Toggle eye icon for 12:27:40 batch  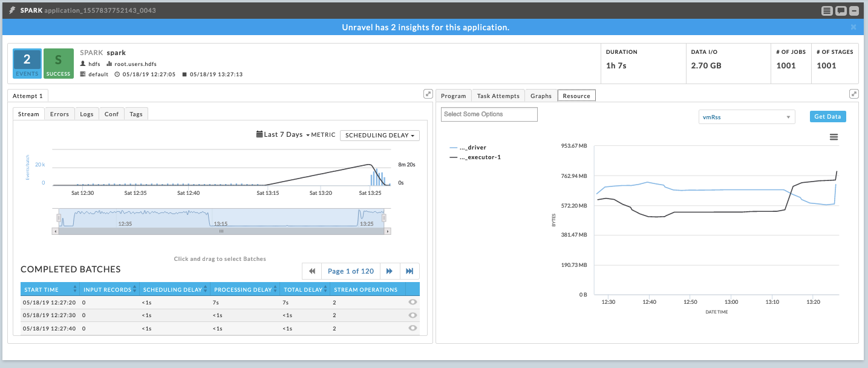point(413,328)
